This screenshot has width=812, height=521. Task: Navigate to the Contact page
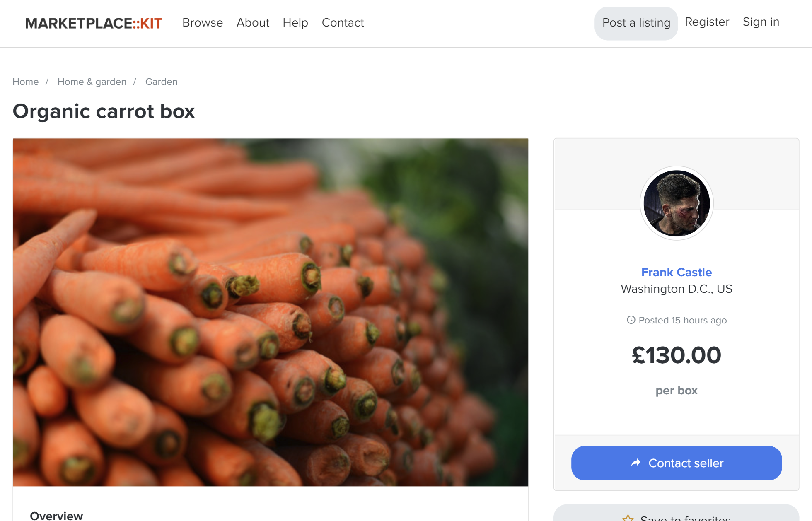click(x=343, y=22)
